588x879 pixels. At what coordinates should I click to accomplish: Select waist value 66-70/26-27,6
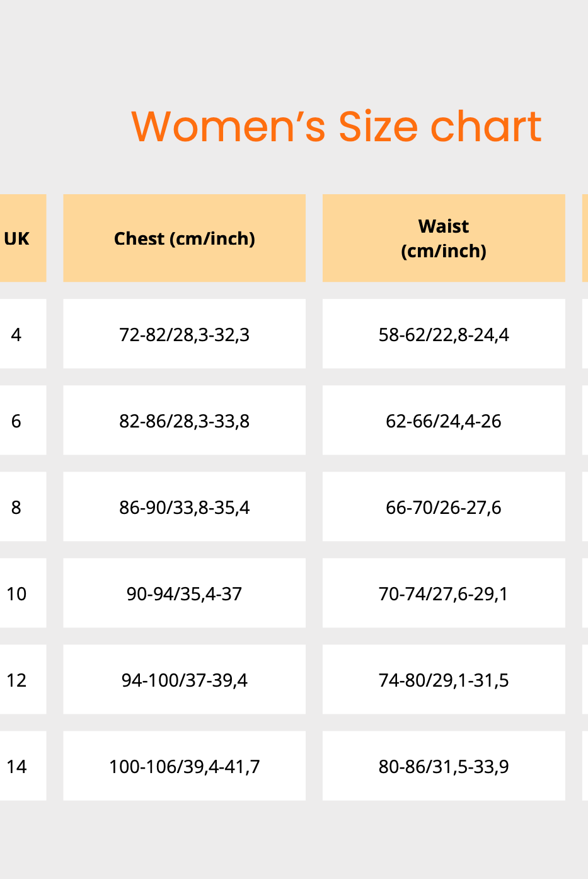point(444,507)
